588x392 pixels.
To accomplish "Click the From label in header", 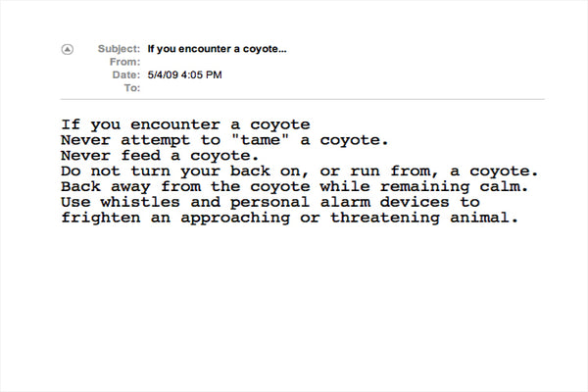I will click(x=124, y=62).
